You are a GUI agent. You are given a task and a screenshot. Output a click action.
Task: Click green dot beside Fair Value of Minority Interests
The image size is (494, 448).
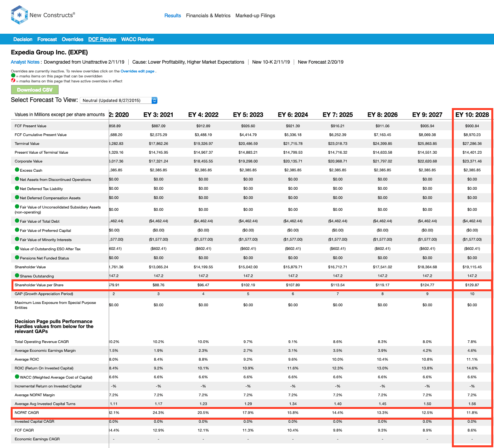(x=17, y=239)
